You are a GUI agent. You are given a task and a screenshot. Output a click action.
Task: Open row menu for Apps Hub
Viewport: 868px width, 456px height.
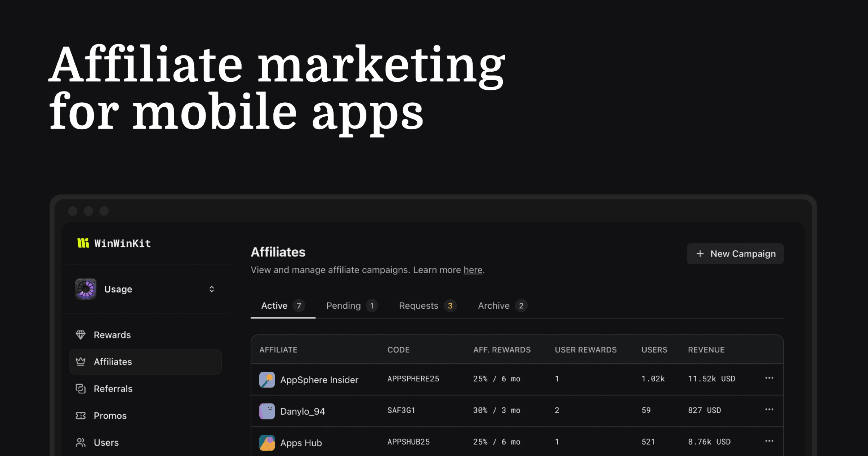[x=769, y=441]
